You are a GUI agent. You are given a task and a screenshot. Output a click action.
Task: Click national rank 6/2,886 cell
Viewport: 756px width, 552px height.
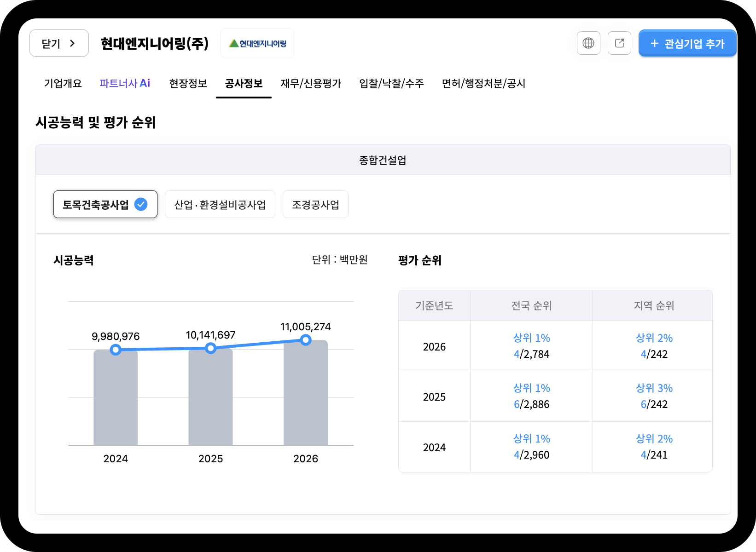[531, 396]
